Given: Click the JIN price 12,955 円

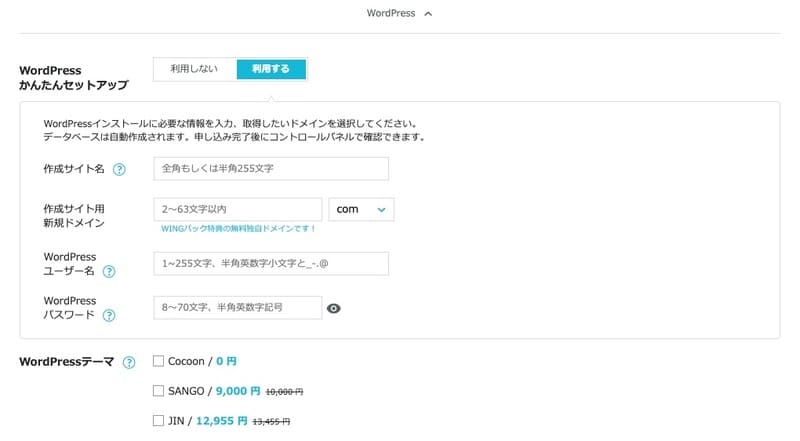Looking at the screenshot, I should (221, 421).
